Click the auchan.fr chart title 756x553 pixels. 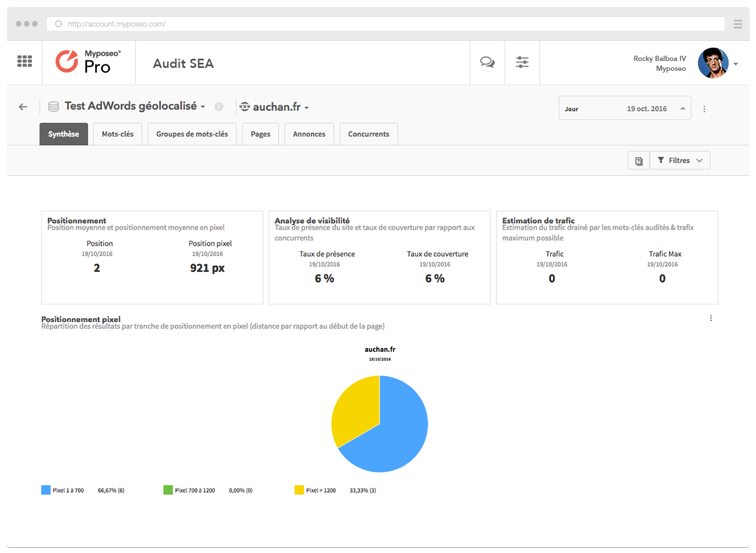[380, 349]
